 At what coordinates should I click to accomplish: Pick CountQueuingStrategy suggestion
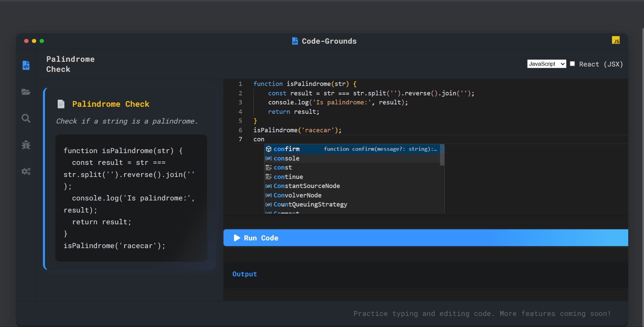pyautogui.click(x=352, y=204)
